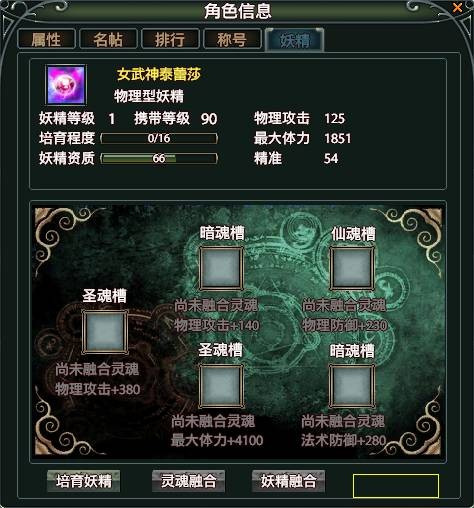Click the 女武神泰蕾莎 fairy portrait icon
474x508 pixels.
(x=66, y=85)
